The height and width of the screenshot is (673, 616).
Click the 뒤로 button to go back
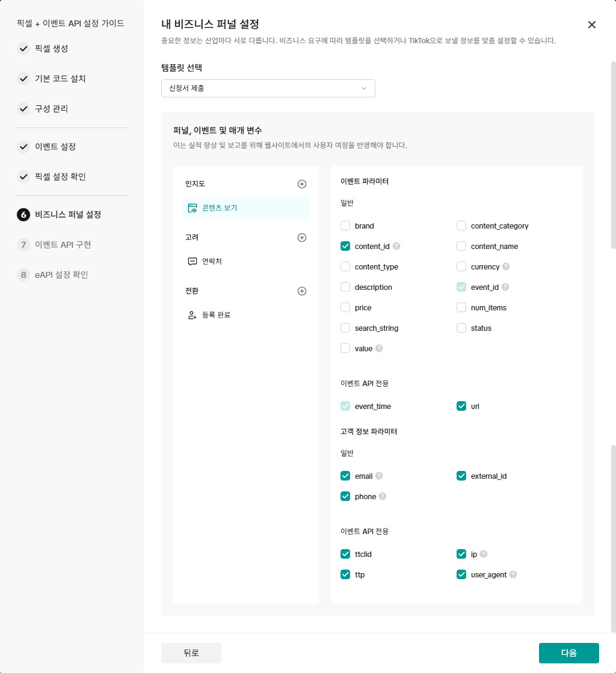pos(191,653)
